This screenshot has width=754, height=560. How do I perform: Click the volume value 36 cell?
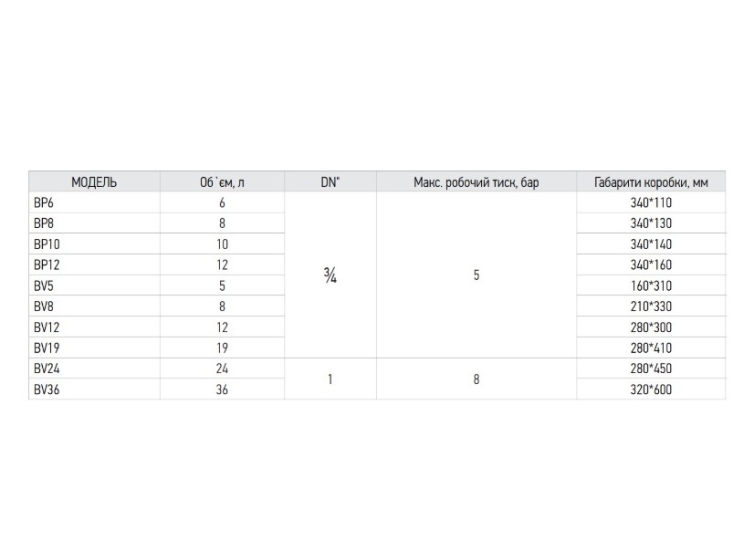222,389
